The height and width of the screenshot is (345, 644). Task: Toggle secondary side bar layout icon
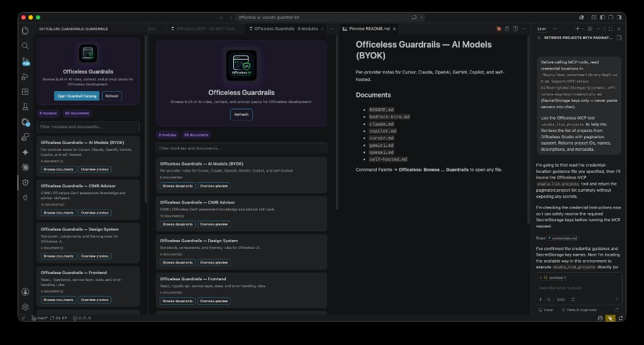pyautogui.click(x=619, y=17)
